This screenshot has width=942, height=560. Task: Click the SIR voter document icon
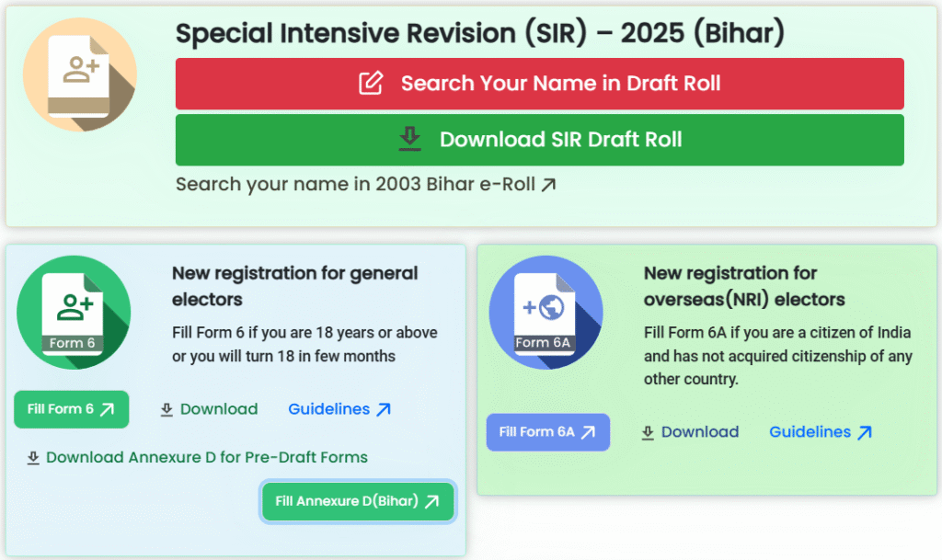click(79, 75)
